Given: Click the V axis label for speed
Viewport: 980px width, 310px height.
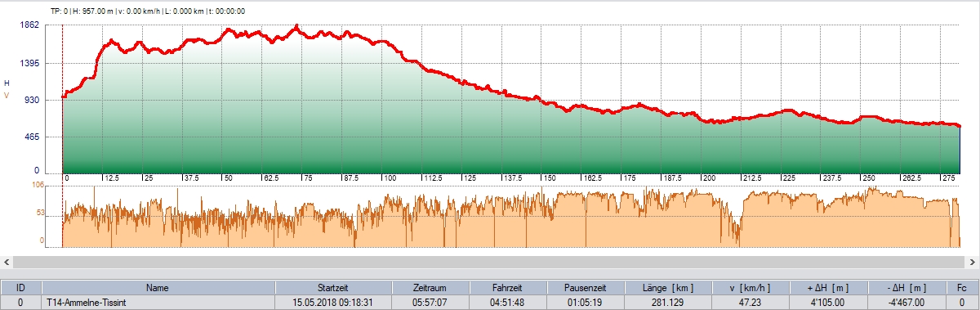Looking at the screenshot, I should [x=7, y=96].
